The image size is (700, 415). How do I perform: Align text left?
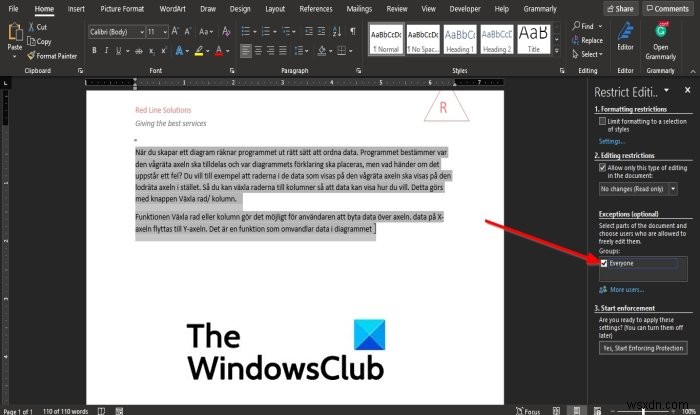click(x=246, y=51)
